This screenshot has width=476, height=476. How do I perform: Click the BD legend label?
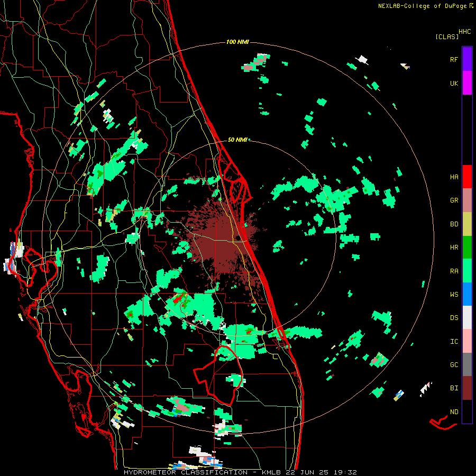point(454,224)
